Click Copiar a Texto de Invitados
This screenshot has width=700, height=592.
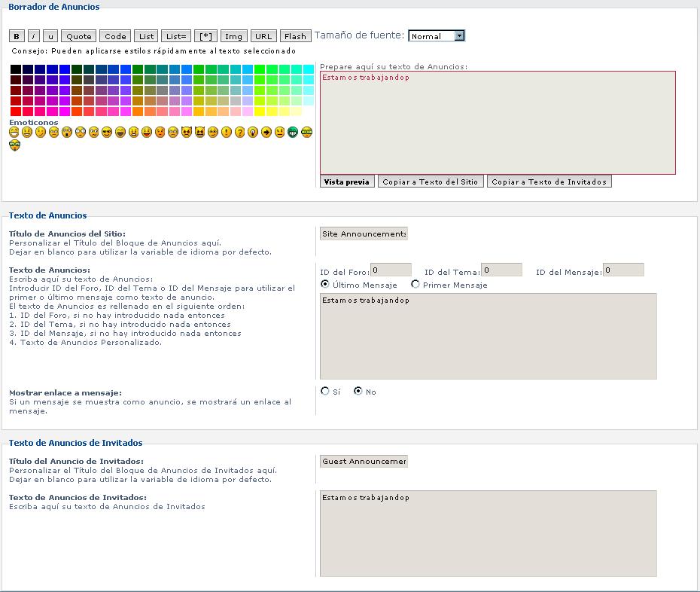[x=549, y=182]
